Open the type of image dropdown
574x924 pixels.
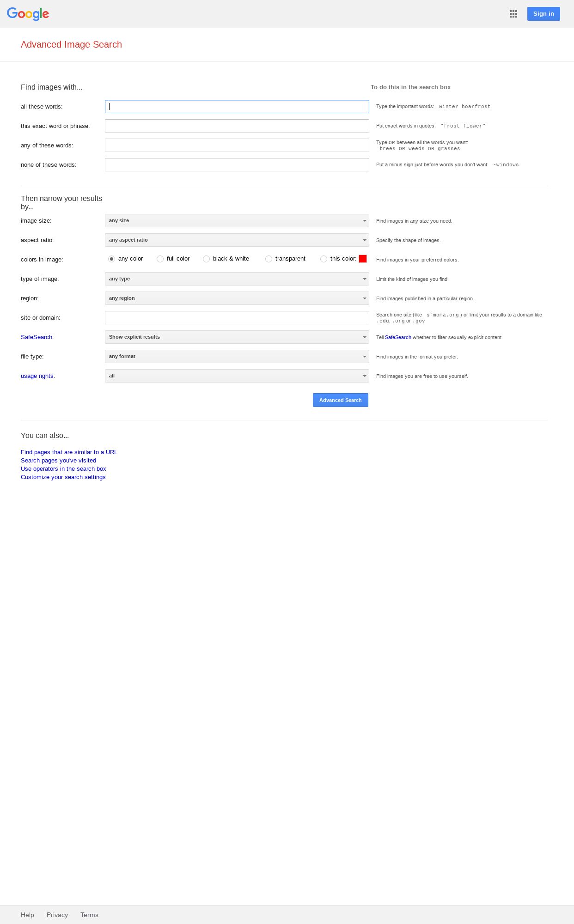coord(237,279)
